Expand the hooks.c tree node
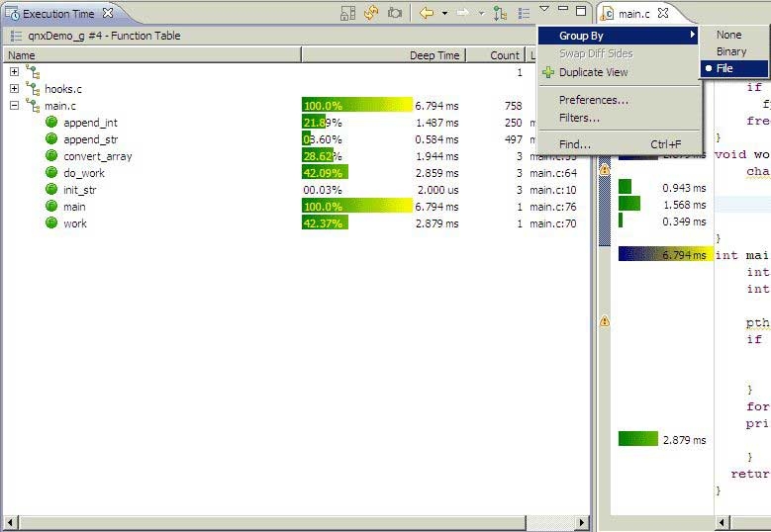The image size is (771, 532). click(x=14, y=89)
